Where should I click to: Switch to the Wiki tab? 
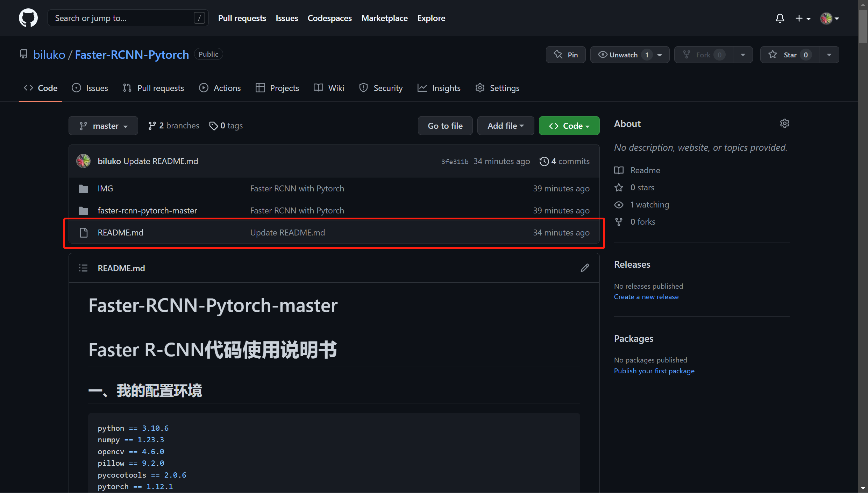coord(329,88)
